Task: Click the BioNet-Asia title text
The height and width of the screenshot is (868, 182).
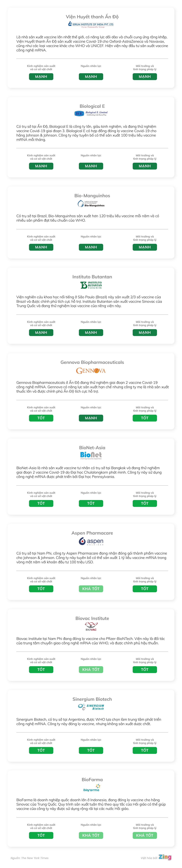Action: tap(92, 447)
